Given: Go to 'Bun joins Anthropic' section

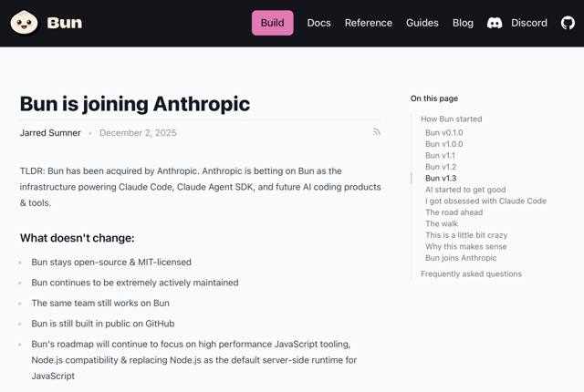Looking at the screenshot, I should [x=461, y=258].
